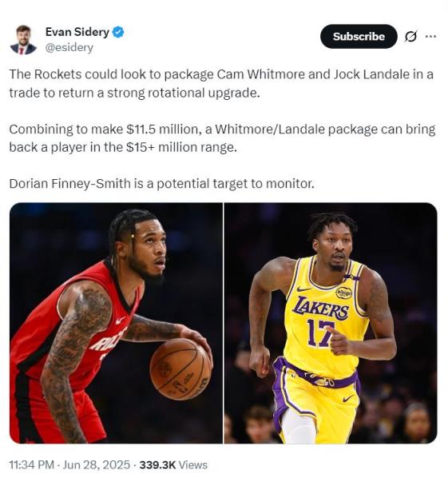Click the first paragraph mentioning Cam Whitmore
448x486 pixels.
pos(221,83)
